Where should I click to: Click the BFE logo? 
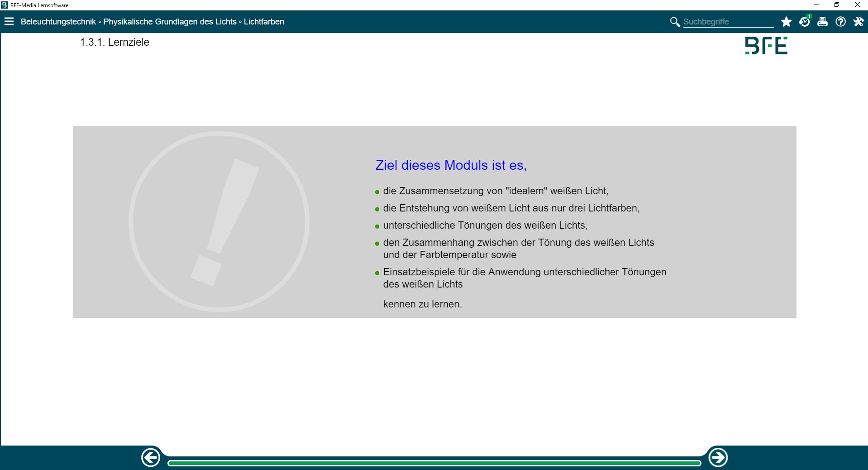click(x=766, y=46)
